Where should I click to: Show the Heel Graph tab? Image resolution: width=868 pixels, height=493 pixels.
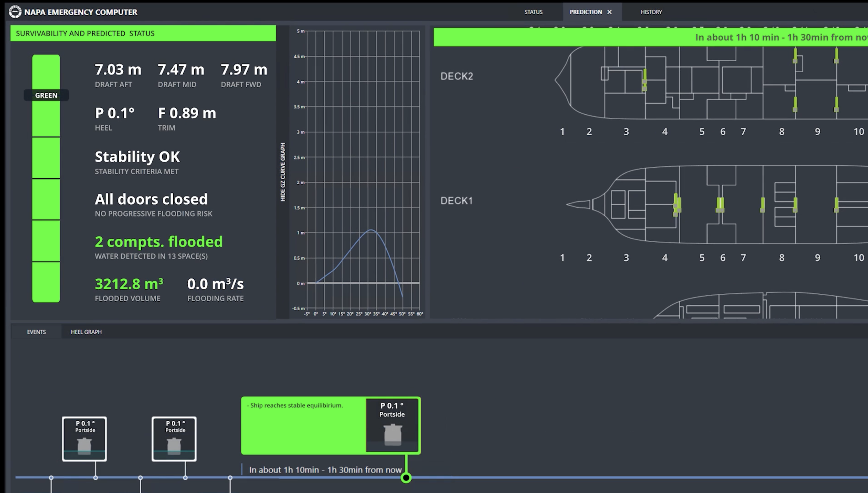(86, 332)
